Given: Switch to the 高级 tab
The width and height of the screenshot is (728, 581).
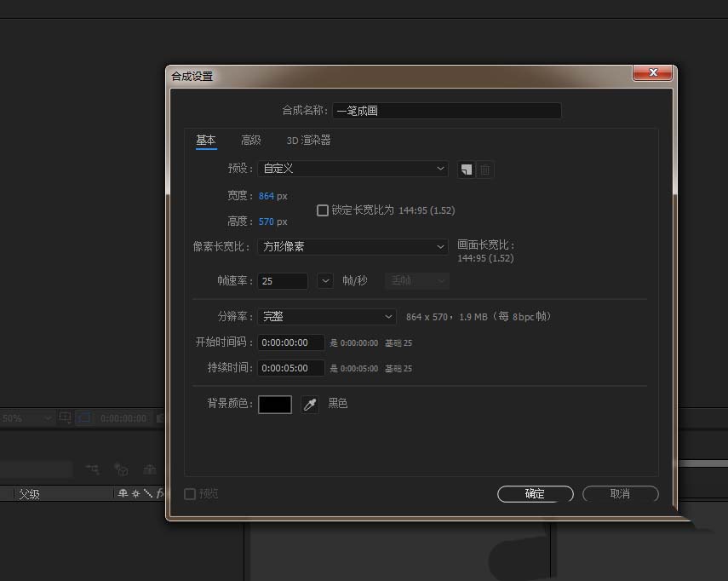Looking at the screenshot, I should [x=251, y=140].
